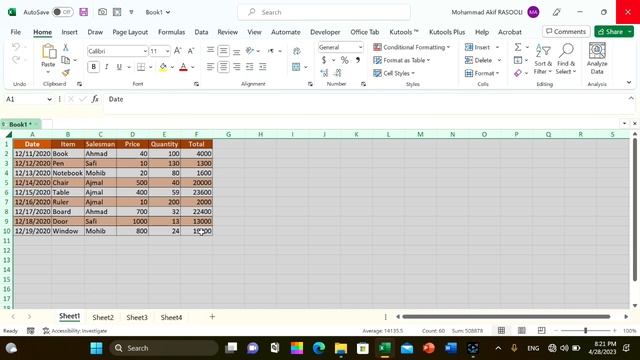Click the Delete cells button
Screen dimensions: 640x360
pyautogui.click(x=478, y=60)
